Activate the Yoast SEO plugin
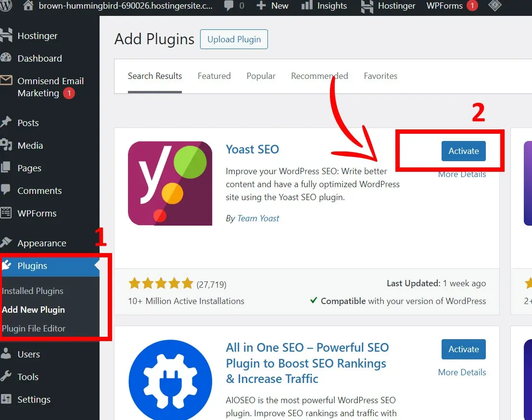This screenshot has height=420, width=532. (x=463, y=151)
